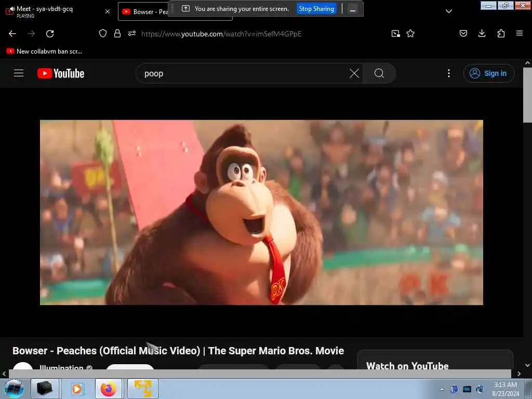Open Firefox extensions puzzle icon
Viewport: 532px width, 399px height.
[501, 33]
